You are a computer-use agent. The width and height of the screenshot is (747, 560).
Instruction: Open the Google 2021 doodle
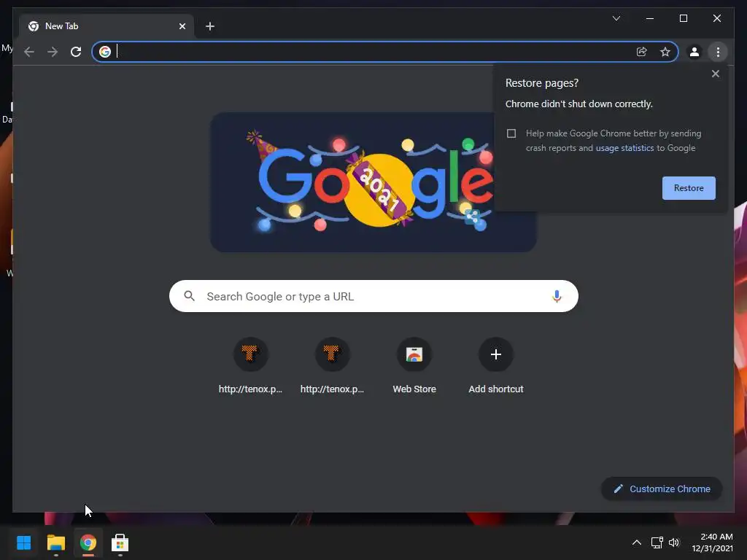[373, 182]
